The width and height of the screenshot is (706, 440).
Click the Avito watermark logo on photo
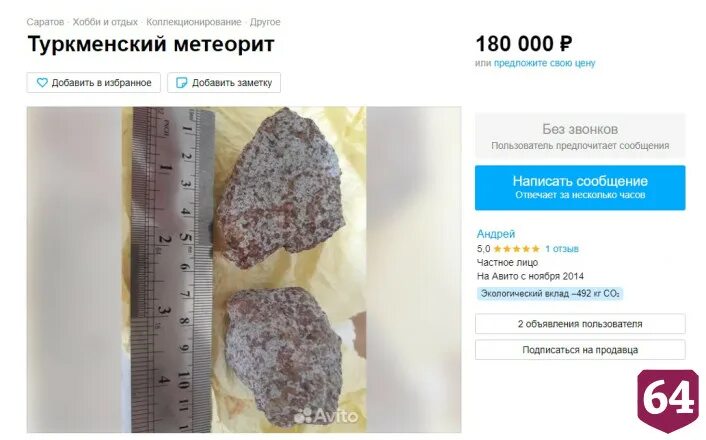coord(326,415)
